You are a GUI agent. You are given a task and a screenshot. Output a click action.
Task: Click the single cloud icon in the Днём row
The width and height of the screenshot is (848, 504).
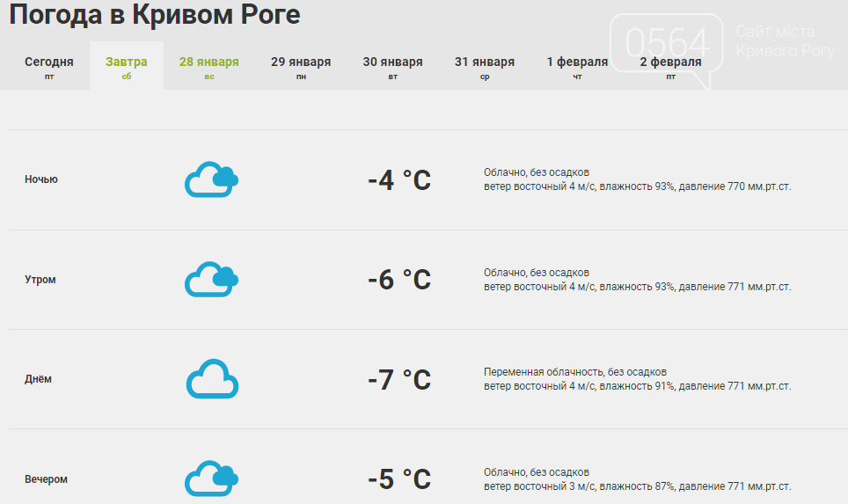click(213, 379)
